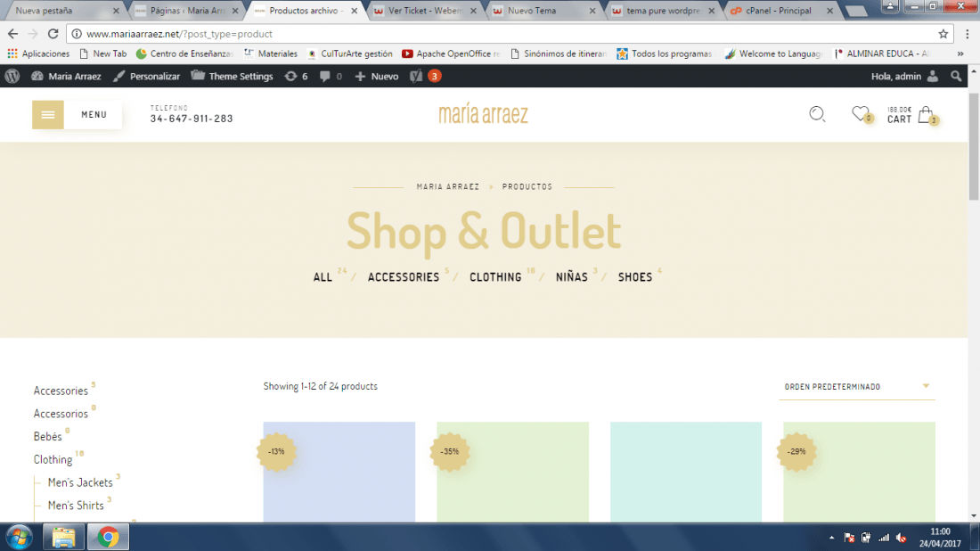
Task: Open the Apache OpenOffice bookmark
Action: 451,53
